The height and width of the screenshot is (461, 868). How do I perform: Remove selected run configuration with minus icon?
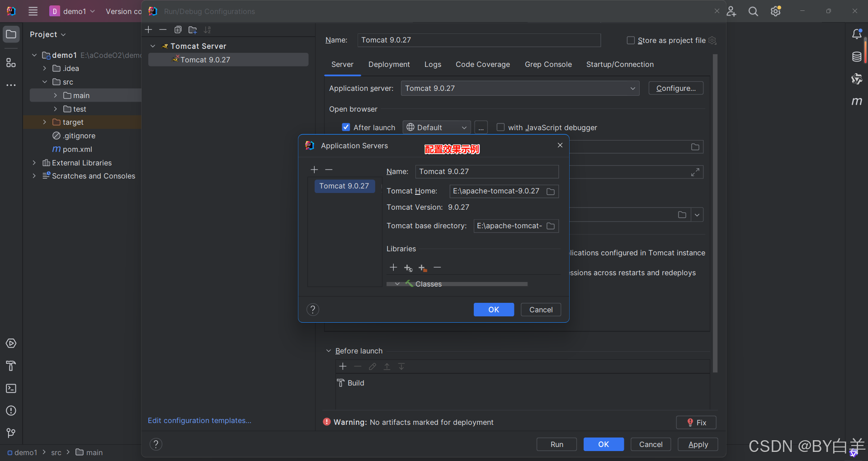(x=163, y=30)
